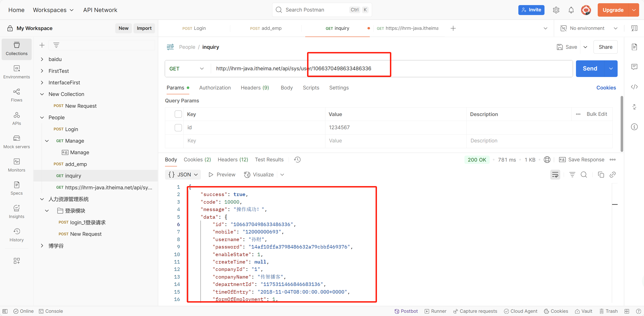
Task: Toggle word wrap in response viewer
Action: click(555, 175)
